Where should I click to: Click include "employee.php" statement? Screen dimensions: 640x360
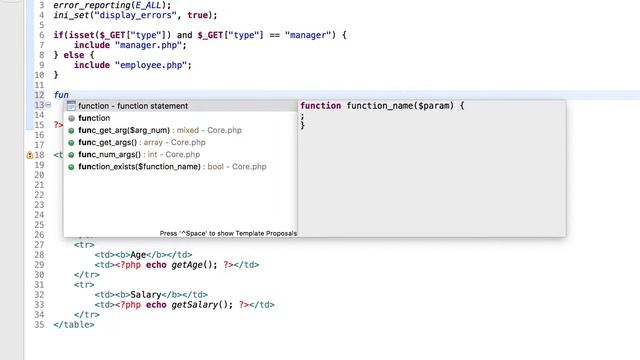tap(133, 65)
